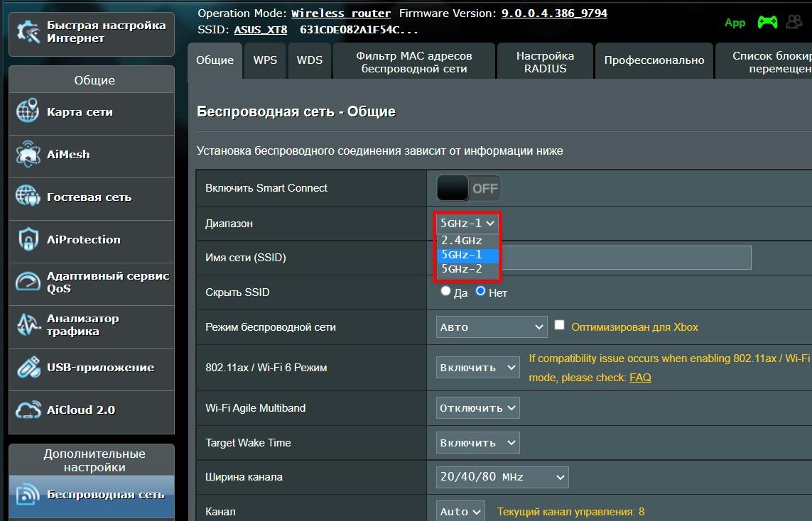Open 802.11ax Wi-Fi 6 mode dropdown
This screenshot has height=521, width=812.
477,368
